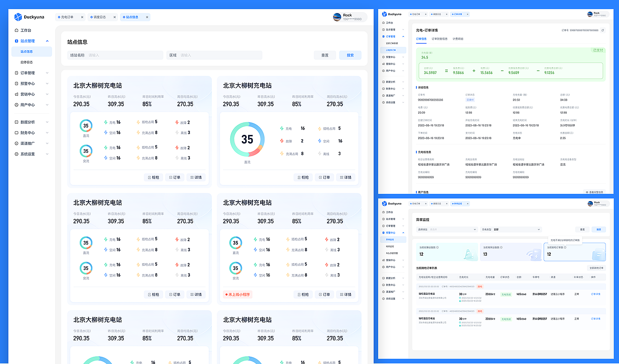The image size is (619, 364).
Task: Switch to the 计费明细 tab
Action: click(458, 39)
